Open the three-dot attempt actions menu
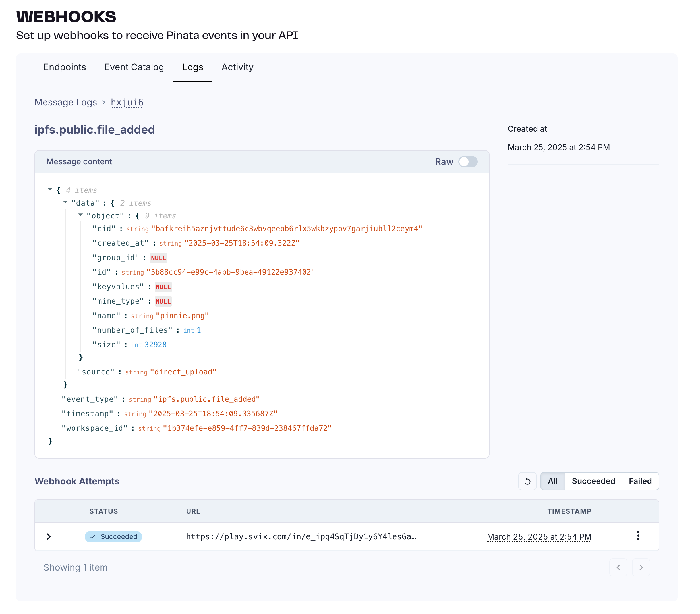Viewport: 700px width, 614px height. tap(638, 536)
